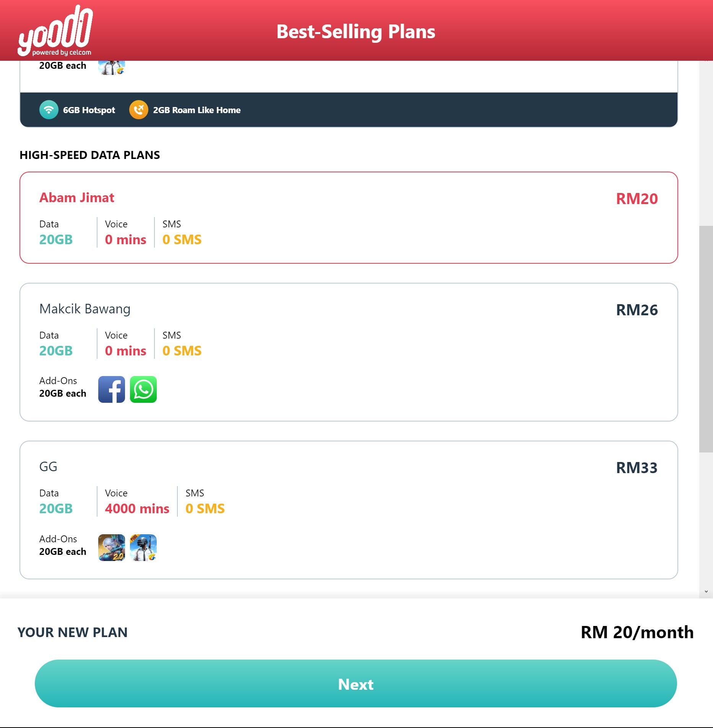Click the Facebook add-on icon

coord(112,389)
